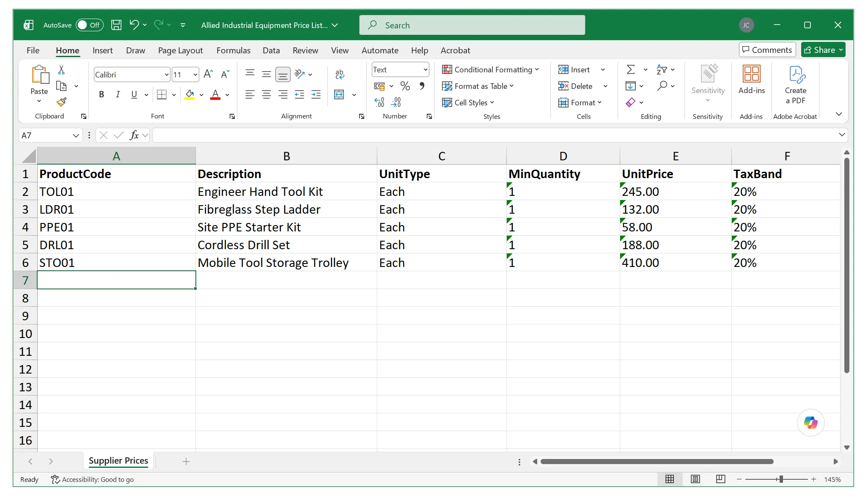Viewport: 868px width, 503px height.
Task: Click the Comments button
Action: (767, 50)
